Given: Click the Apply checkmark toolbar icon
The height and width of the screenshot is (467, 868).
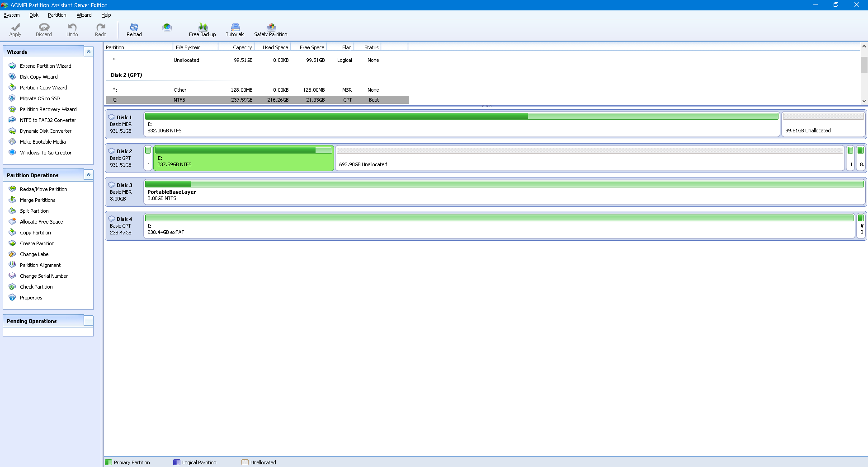Looking at the screenshot, I should [x=15, y=30].
